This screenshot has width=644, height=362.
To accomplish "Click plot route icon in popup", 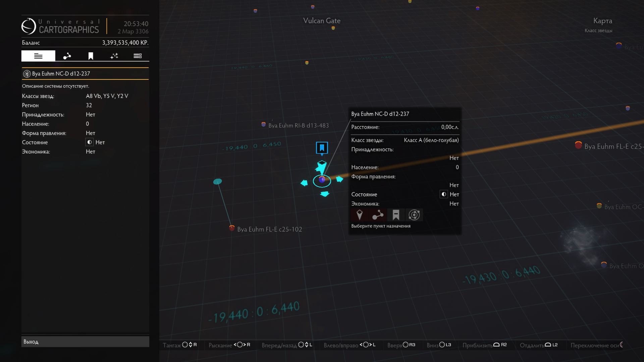I will [x=378, y=215].
